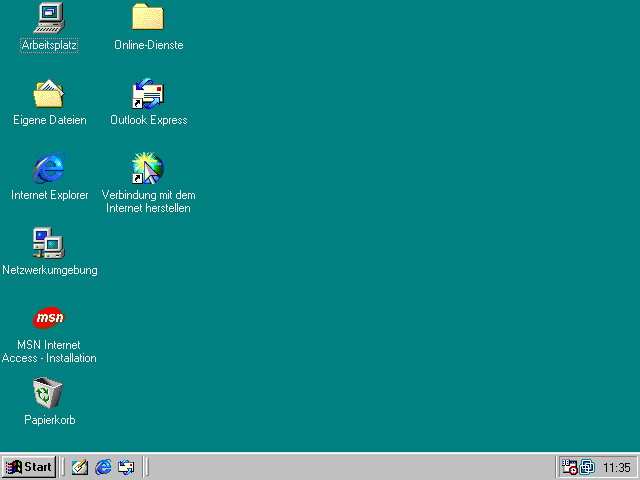Select the Online-Dienste folder icon
This screenshot has height=480, width=640.
click(148, 17)
